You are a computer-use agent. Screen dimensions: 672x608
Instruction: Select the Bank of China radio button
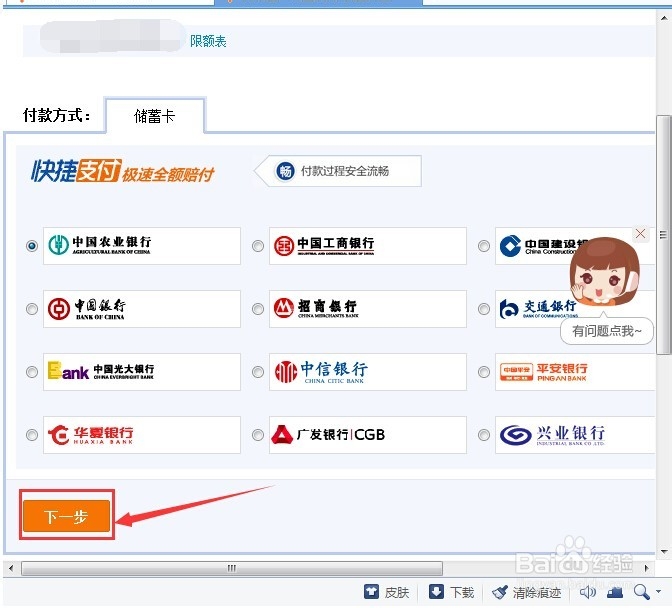pyautogui.click(x=32, y=309)
